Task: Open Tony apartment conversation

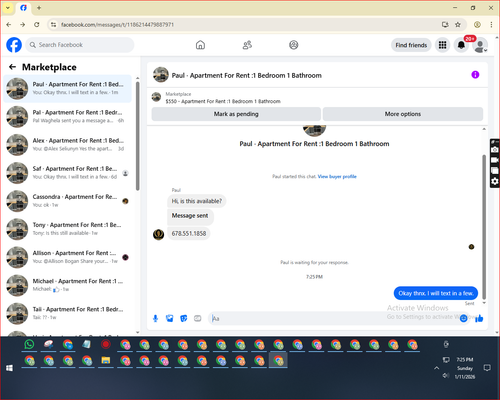Action: click(68, 229)
